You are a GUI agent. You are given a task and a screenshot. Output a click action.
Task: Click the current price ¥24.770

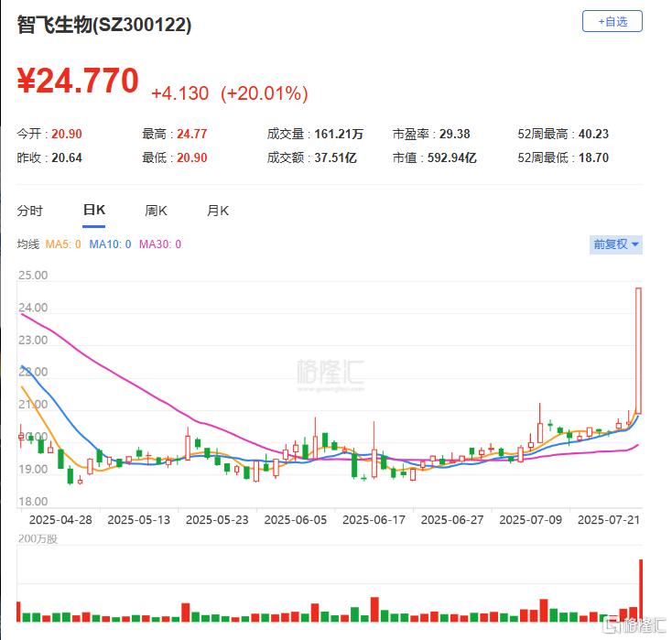pyautogui.click(x=78, y=81)
